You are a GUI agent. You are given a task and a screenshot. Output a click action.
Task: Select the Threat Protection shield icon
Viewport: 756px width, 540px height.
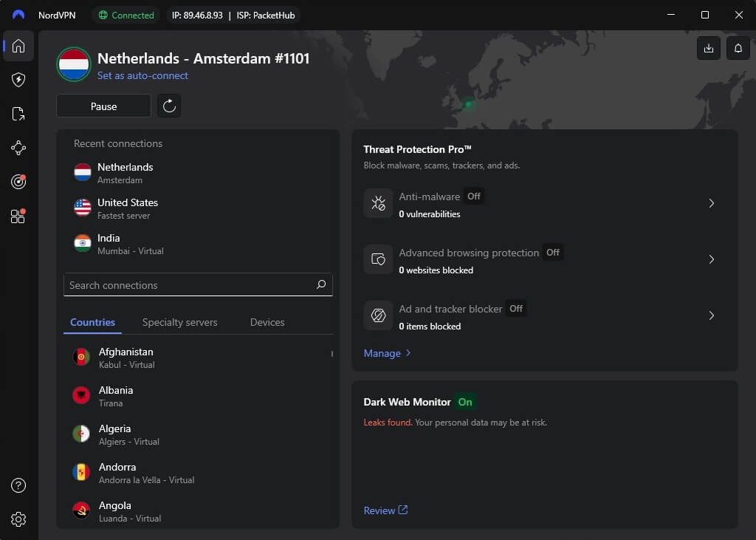(x=18, y=80)
